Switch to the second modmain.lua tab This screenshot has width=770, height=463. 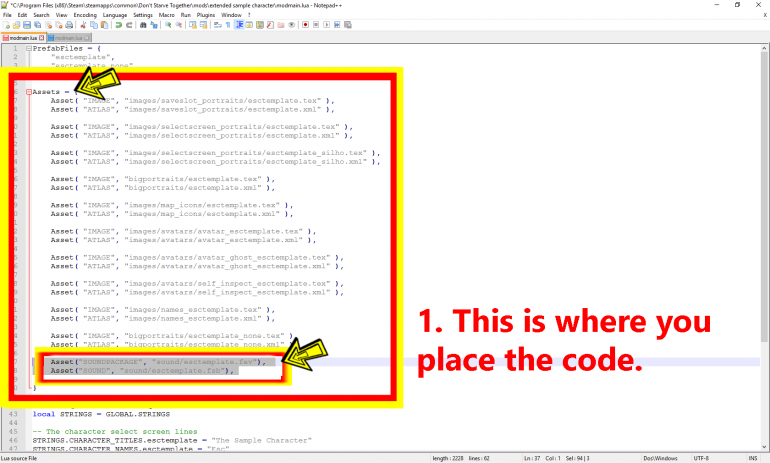coord(66,38)
